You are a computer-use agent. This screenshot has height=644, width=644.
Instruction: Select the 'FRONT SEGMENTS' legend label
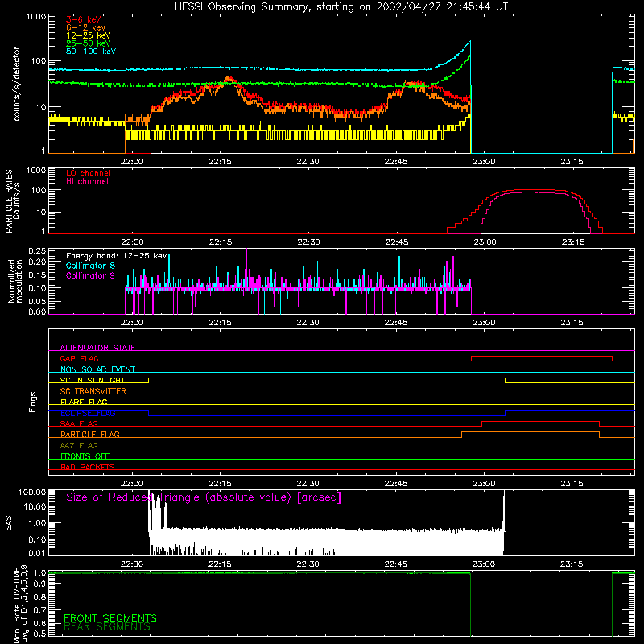(110, 618)
